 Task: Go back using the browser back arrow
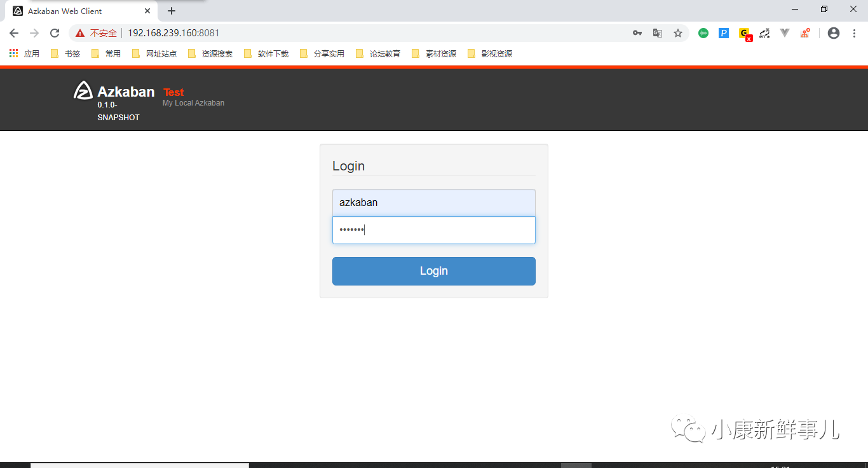pyautogui.click(x=14, y=33)
